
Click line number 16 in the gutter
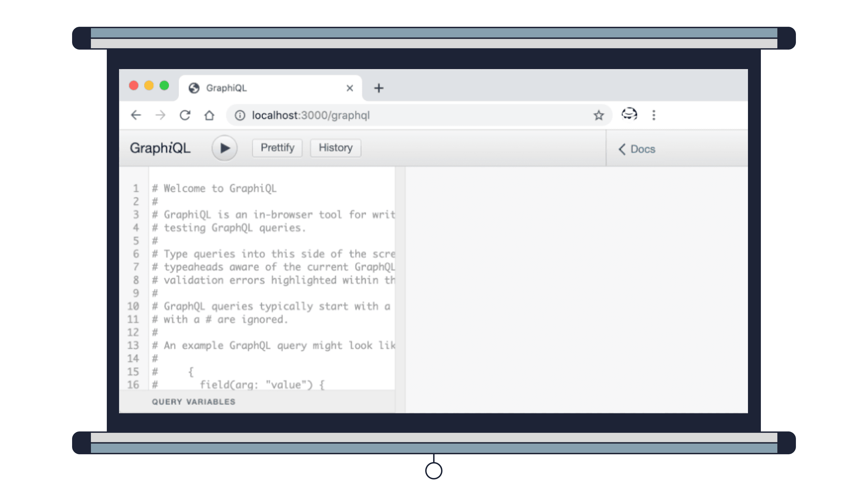point(133,385)
